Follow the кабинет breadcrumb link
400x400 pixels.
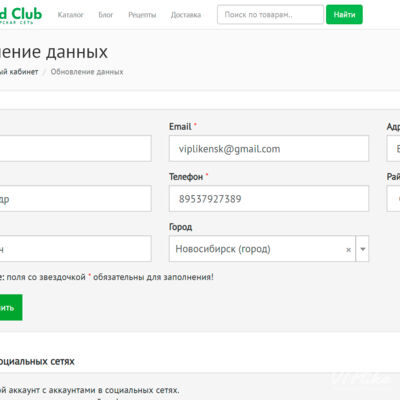[19, 72]
